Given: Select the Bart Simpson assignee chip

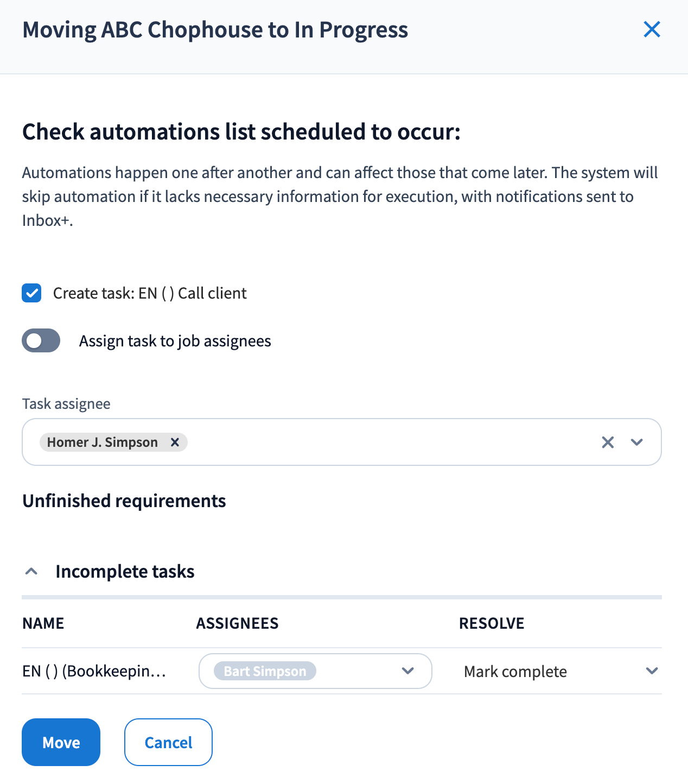Looking at the screenshot, I should pyautogui.click(x=265, y=672).
